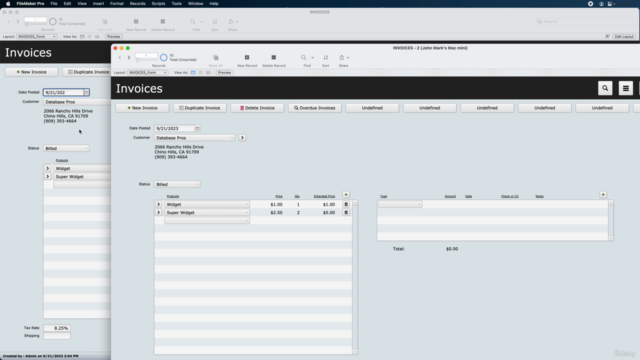
Task: Switch to Table view in front window
Action: pyautogui.click(x=208, y=73)
